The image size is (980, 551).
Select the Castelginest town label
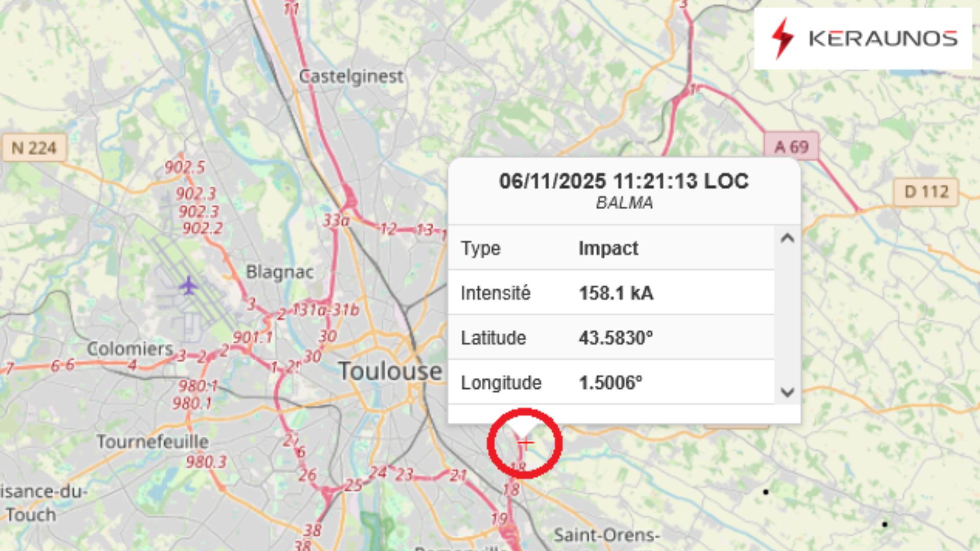click(351, 77)
